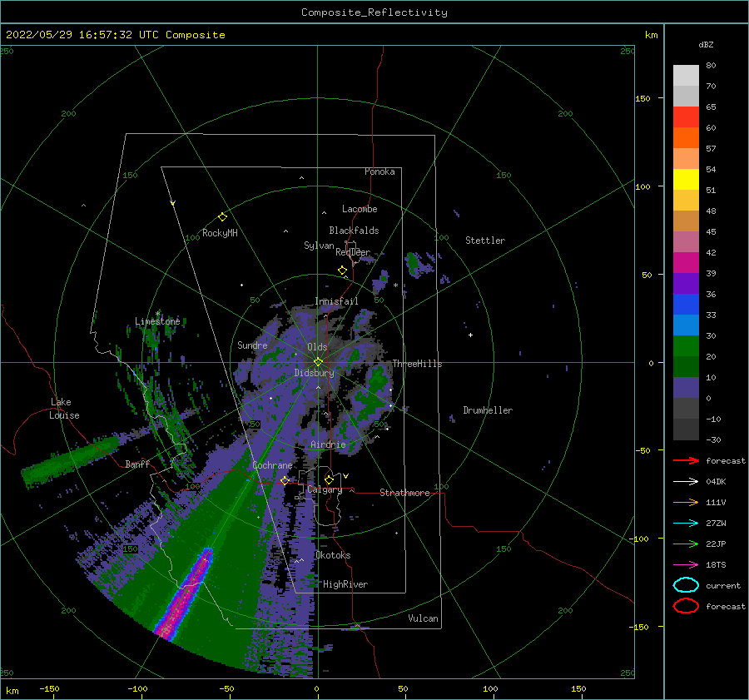Click the magenta 18TS arrow in legend
Image resolution: width=749 pixels, height=700 pixels.
686,565
